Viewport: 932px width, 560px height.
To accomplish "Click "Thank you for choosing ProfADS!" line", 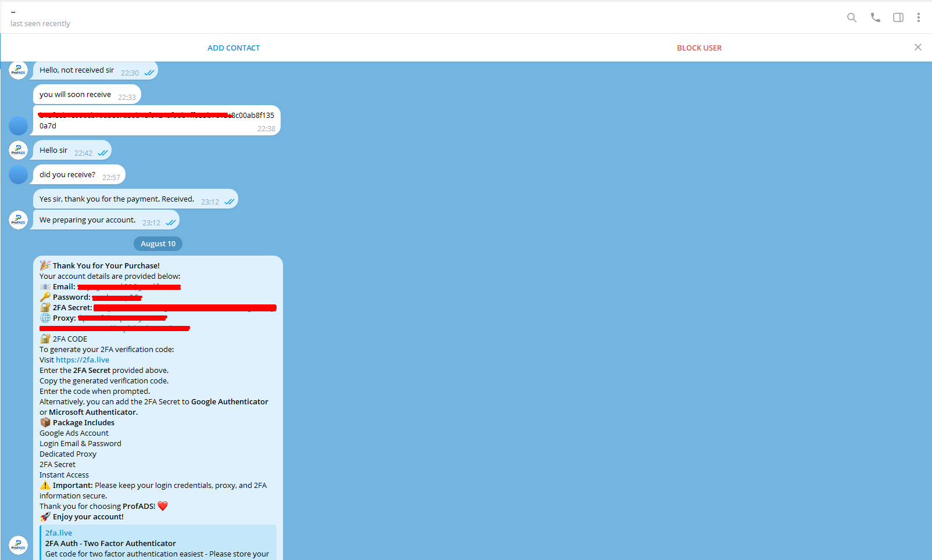I will pyautogui.click(x=98, y=507).
